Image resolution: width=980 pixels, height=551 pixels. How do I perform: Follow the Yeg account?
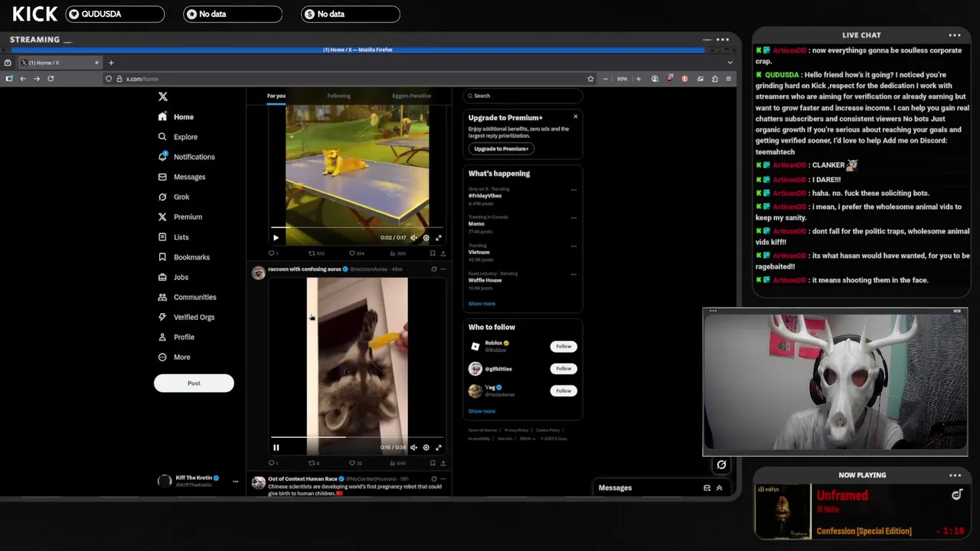coord(563,391)
